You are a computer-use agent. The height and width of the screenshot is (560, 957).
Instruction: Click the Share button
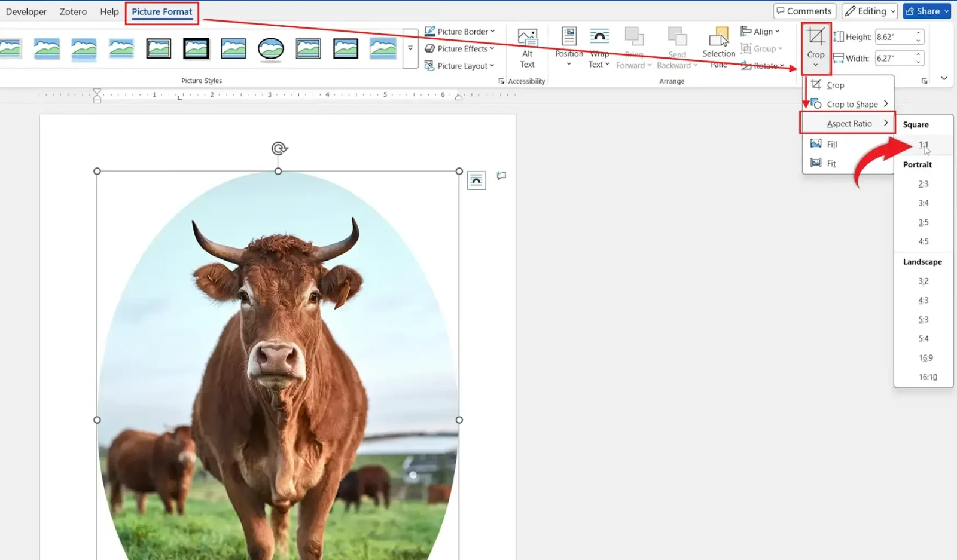[x=927, y=11]
